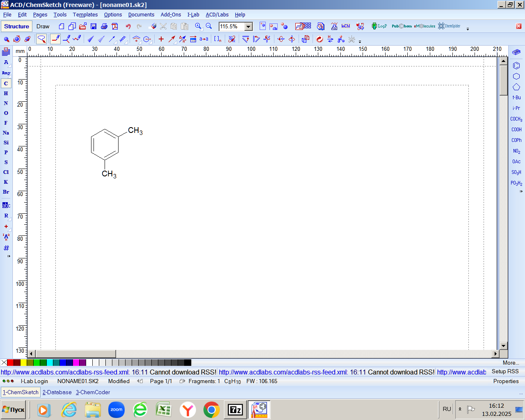Viewport: 525px width, 420px height.
Task: Pick the red color swatch
Action: pos(10,363)
